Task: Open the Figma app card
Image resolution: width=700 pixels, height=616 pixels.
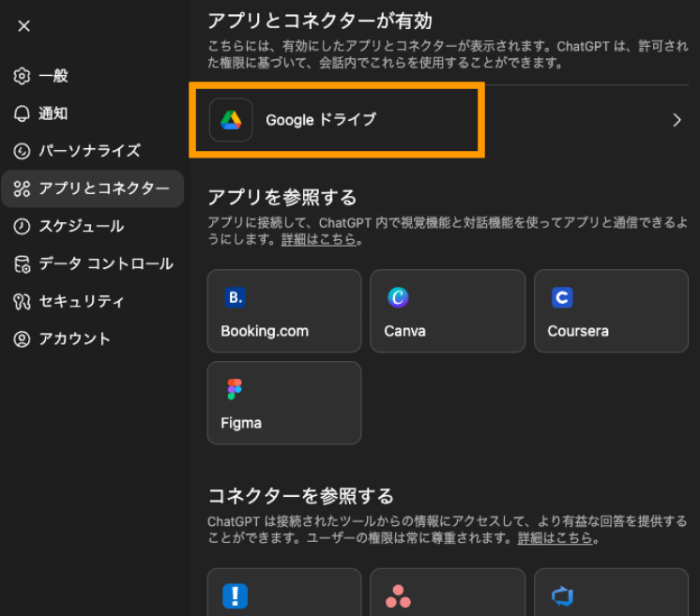Action: (284, 403)
